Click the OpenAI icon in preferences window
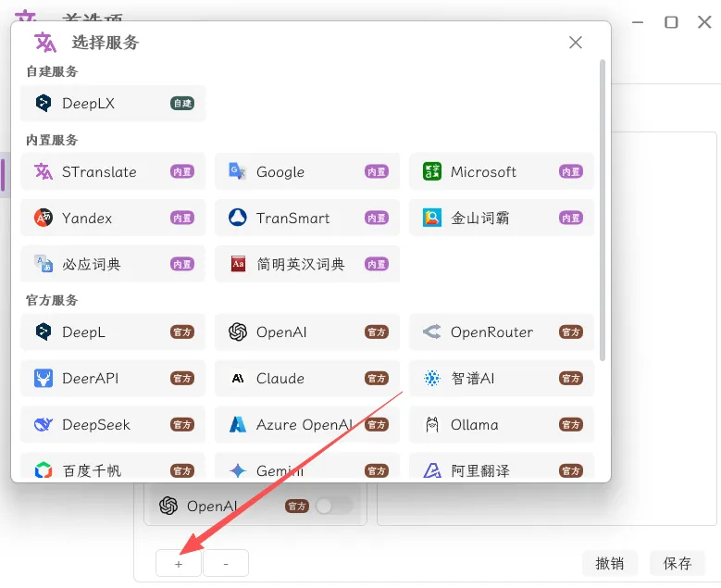Image resolution: width=721 pixels, height=588 pixels. point(168,506)
